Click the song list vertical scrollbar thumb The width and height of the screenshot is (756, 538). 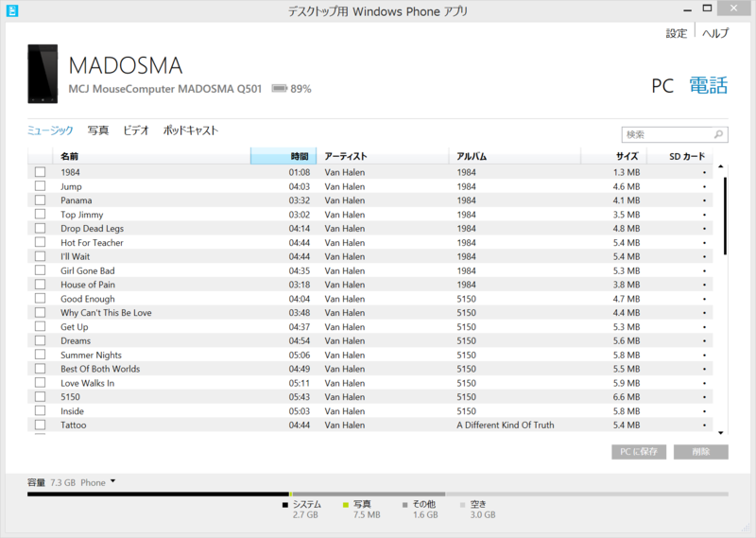725,216
